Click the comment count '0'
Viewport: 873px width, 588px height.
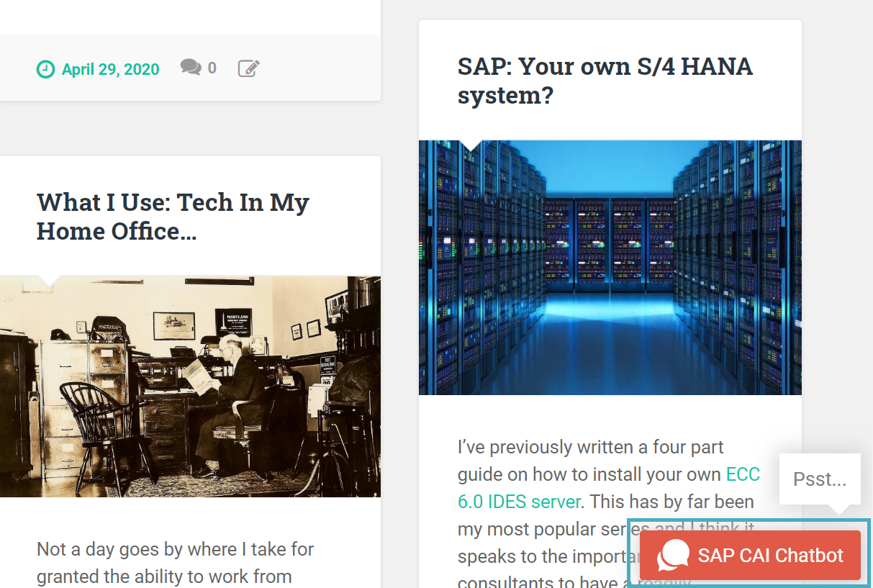(x=212, y=68)
